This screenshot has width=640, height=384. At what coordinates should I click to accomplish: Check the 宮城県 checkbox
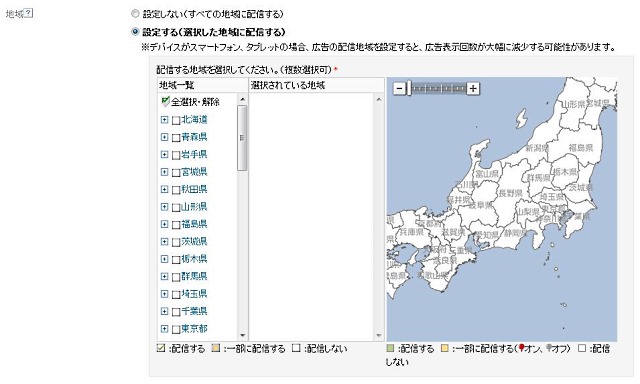coord(176,173)
